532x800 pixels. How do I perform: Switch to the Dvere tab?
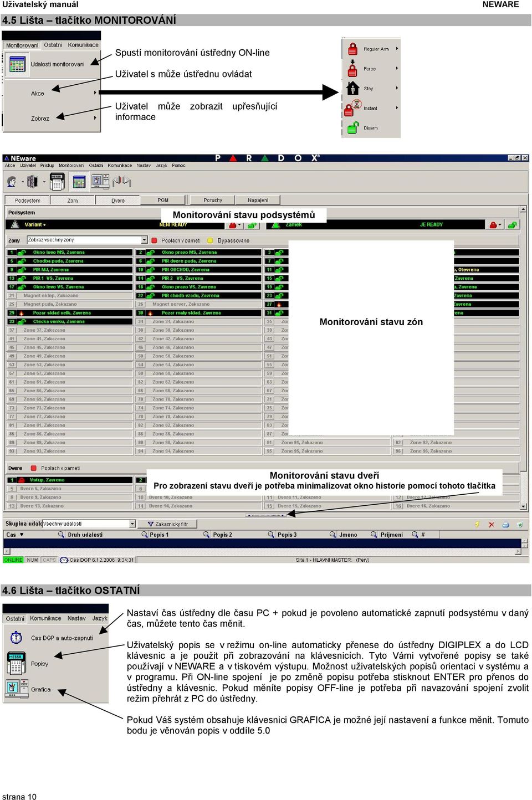coord(118,201)
